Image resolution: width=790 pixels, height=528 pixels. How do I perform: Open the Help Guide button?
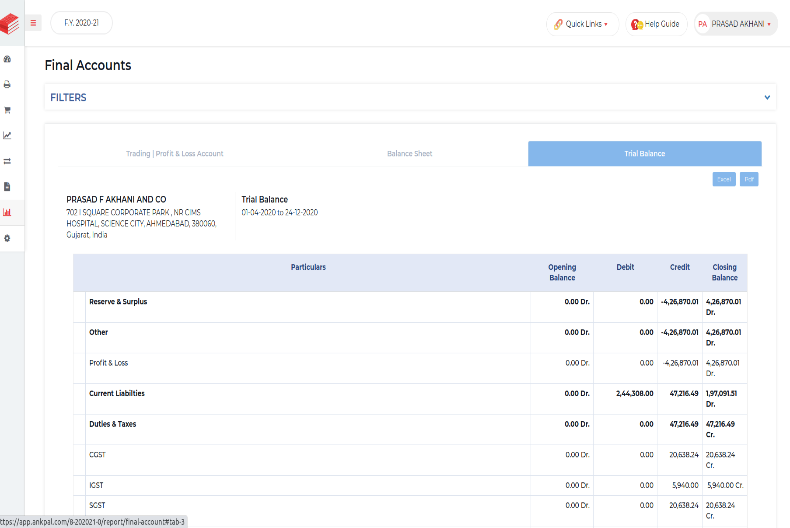(656, 23)
